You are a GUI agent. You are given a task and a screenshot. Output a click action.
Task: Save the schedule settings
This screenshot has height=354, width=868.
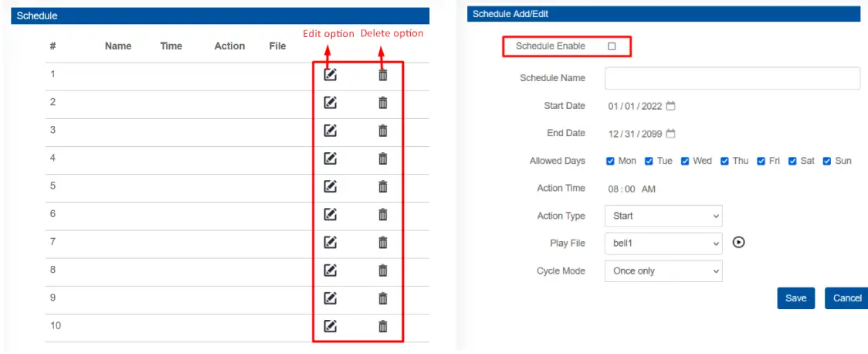pos(795,298)
